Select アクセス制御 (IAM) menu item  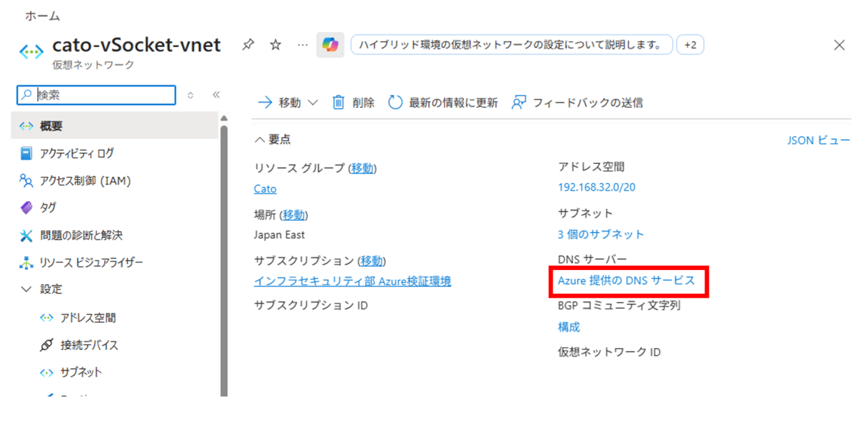[85, 180]
